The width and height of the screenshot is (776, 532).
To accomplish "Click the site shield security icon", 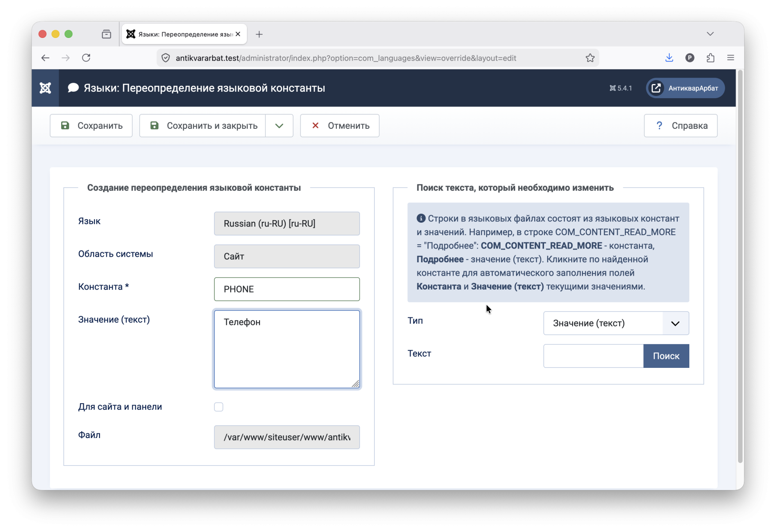I will click(166, 58).
